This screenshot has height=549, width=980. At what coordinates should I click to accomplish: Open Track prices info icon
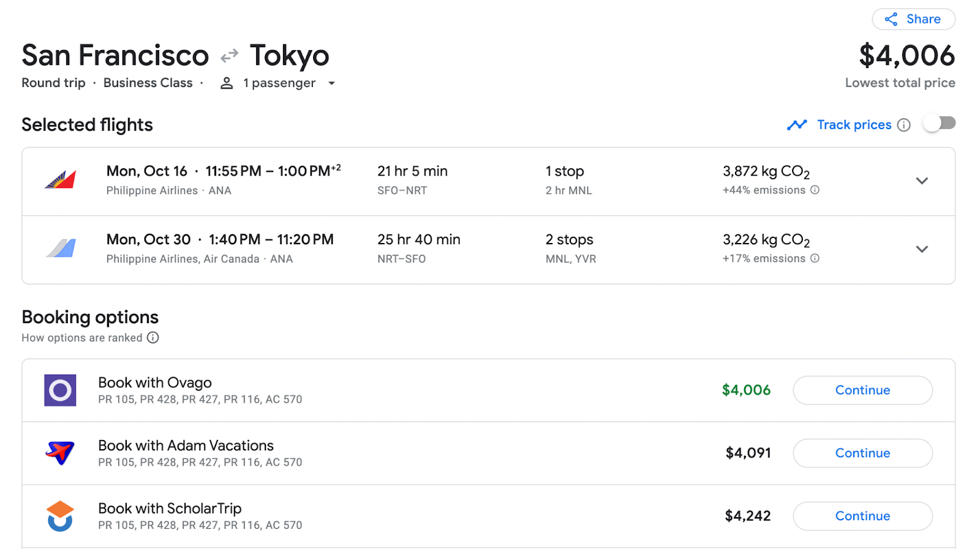[x=903, y=125]
